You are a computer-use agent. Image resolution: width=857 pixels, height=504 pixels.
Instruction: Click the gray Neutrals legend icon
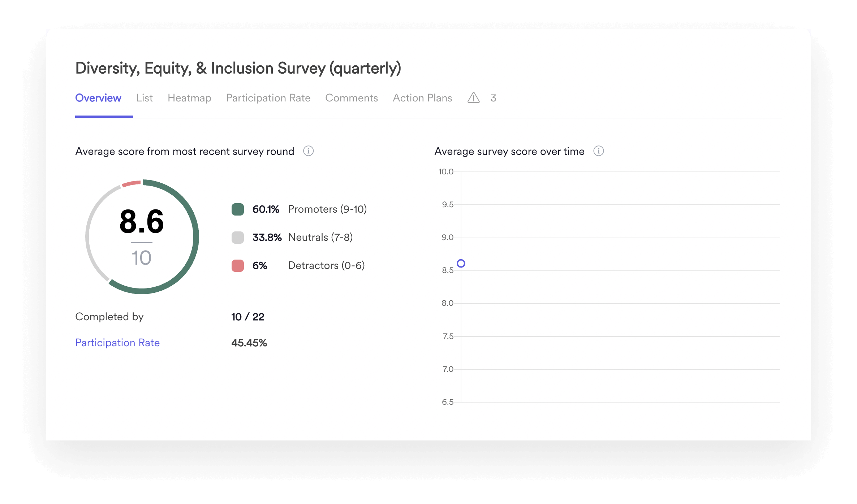click(x=238, y=237)
